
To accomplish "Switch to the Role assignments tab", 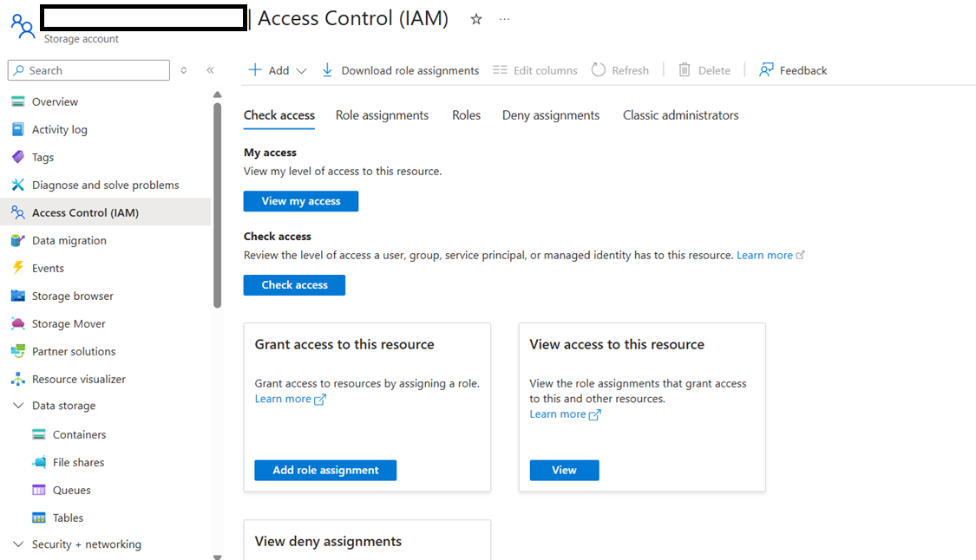I will 382,114.
